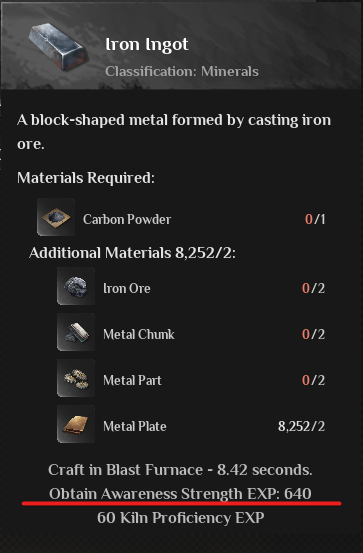Click the Metal Plate 8,252/2 quantity
This screenshot has width=363, height=553.
pyautogui.click(x=302, y=426)
